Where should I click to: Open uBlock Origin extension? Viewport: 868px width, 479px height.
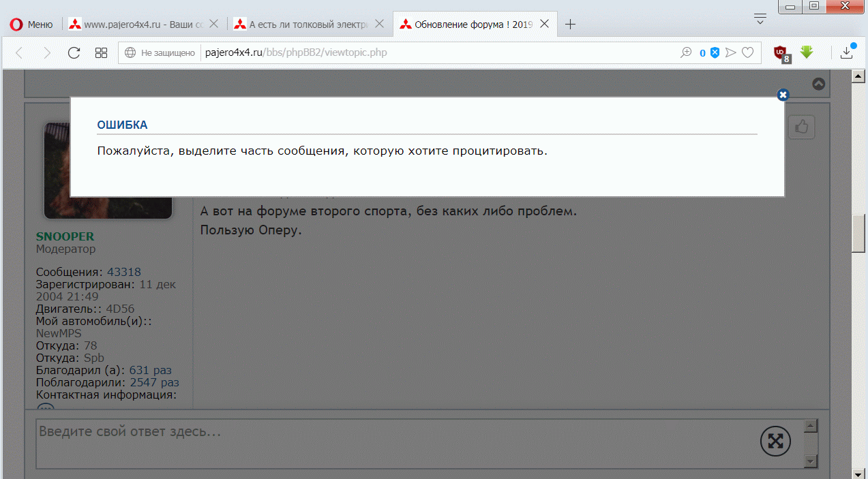781,52
